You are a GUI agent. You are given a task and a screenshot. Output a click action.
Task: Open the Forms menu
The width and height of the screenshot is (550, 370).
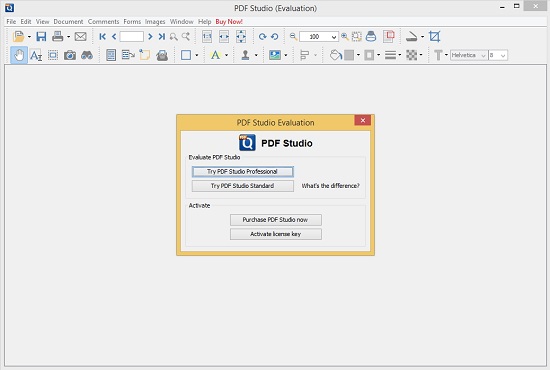tap(132, 21)
